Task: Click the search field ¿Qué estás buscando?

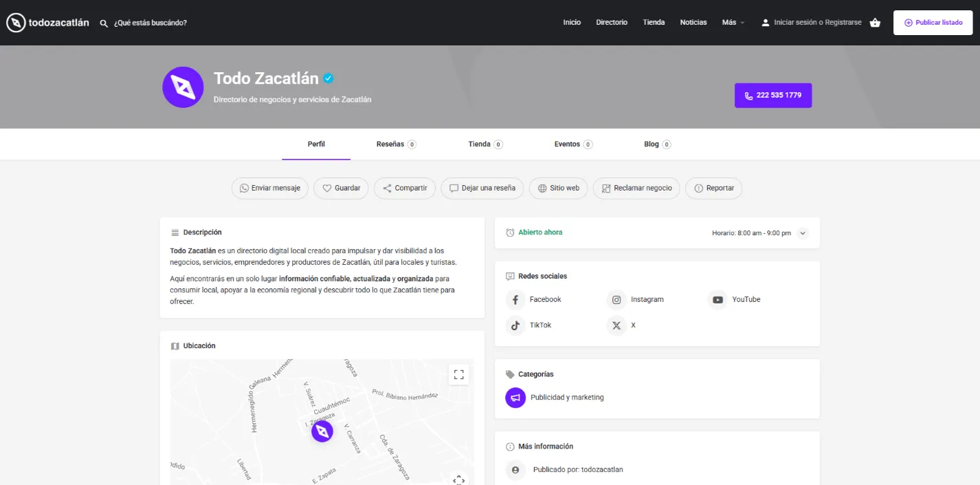Action: tap(151, 23)
